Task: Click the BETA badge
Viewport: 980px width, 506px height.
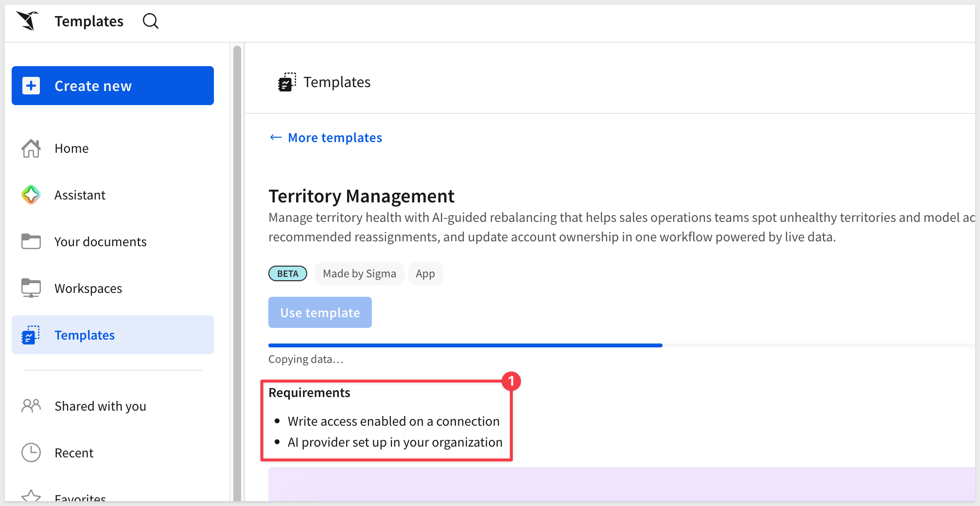Action: (288, 273)
